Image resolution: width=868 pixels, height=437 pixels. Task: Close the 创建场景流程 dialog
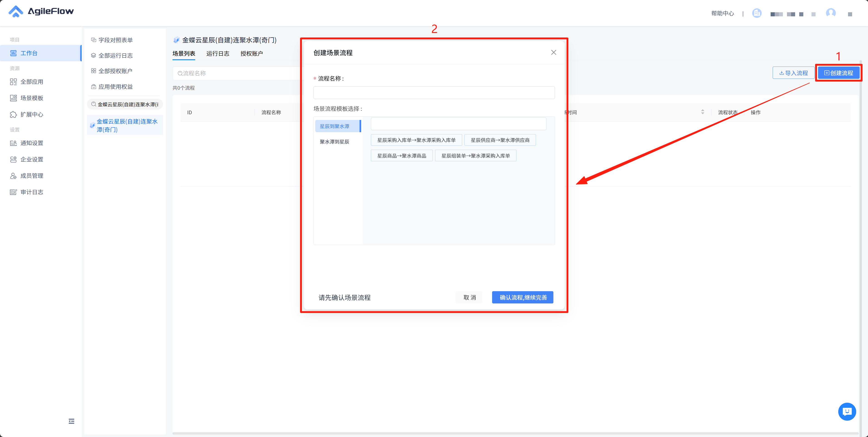point(554,53)
